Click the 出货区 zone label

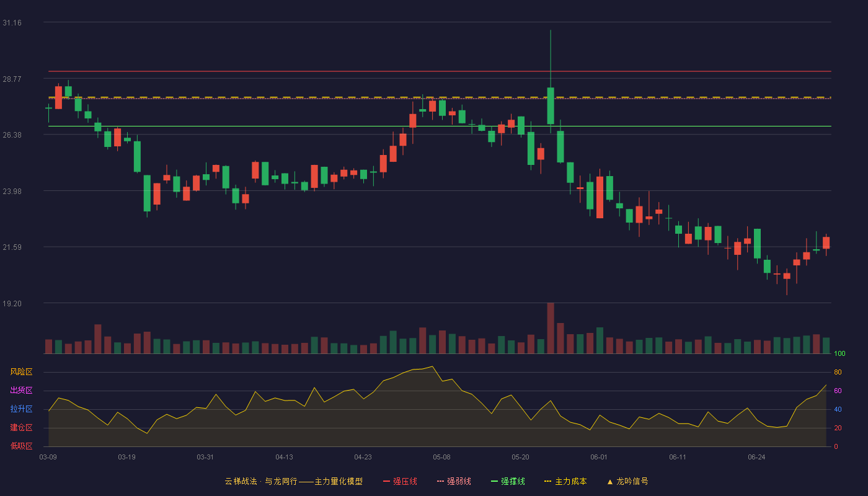(x=21, y=391)
